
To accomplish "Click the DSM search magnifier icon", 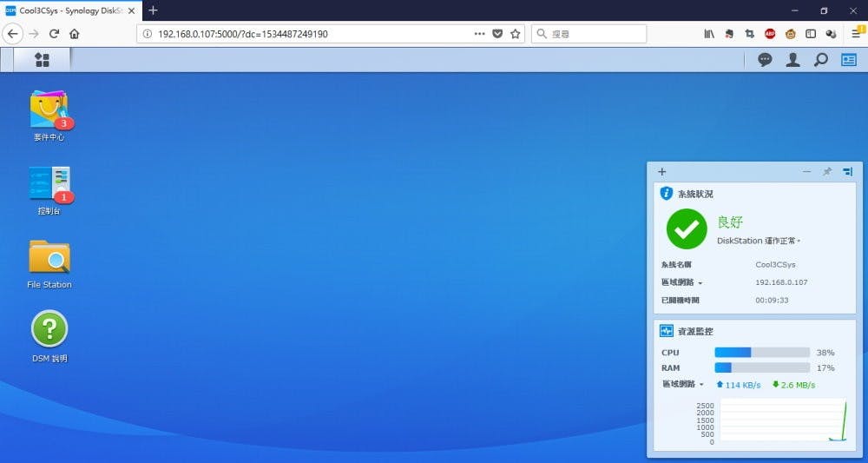I will click(820, 60).
